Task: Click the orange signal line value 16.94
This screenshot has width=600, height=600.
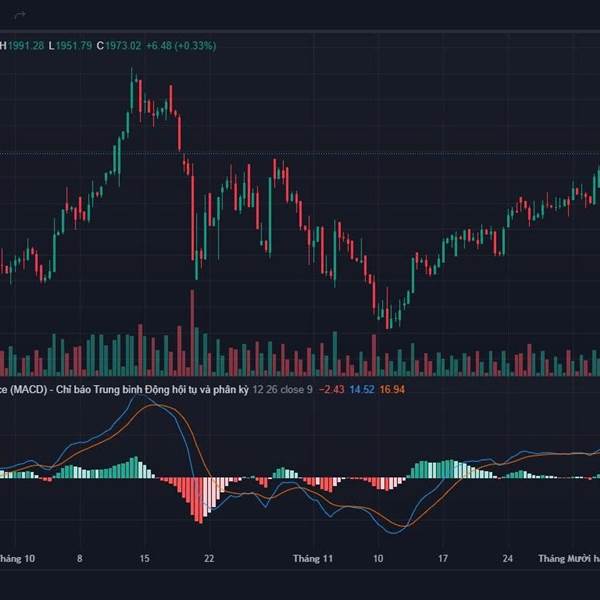Action: coord(392,390)
